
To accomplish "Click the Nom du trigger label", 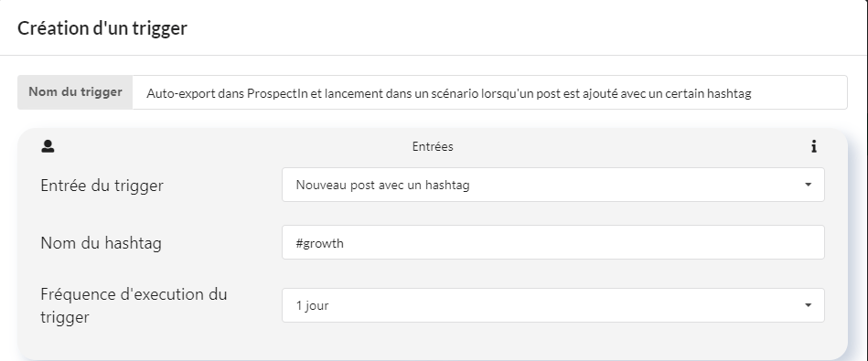I will pos(75,92).
